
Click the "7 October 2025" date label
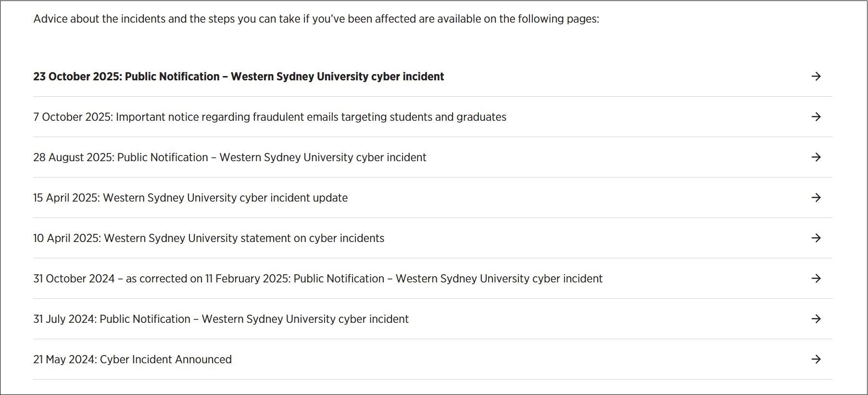[x=72, y=117]
